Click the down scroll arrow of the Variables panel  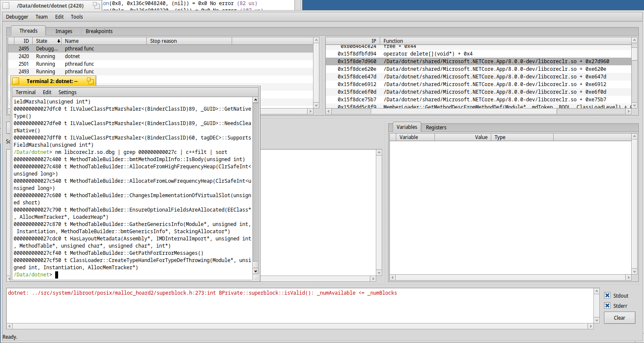635,271
